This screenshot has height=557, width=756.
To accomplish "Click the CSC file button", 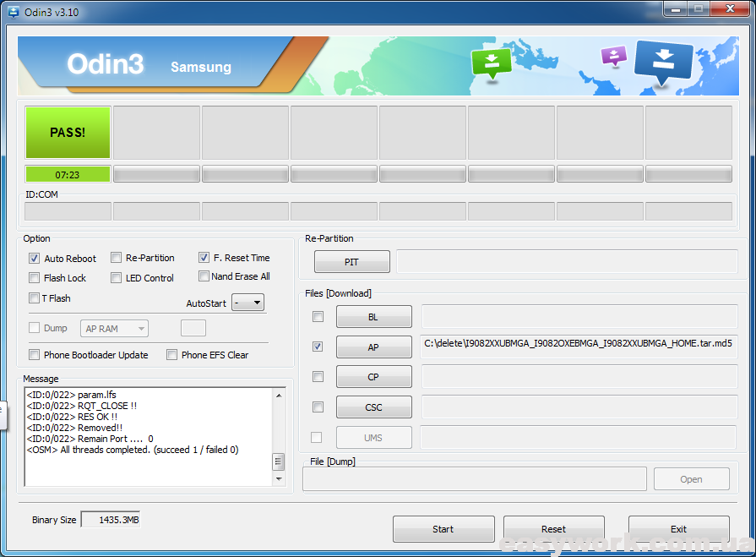I will pyautogui.click(x=373, y=407).
